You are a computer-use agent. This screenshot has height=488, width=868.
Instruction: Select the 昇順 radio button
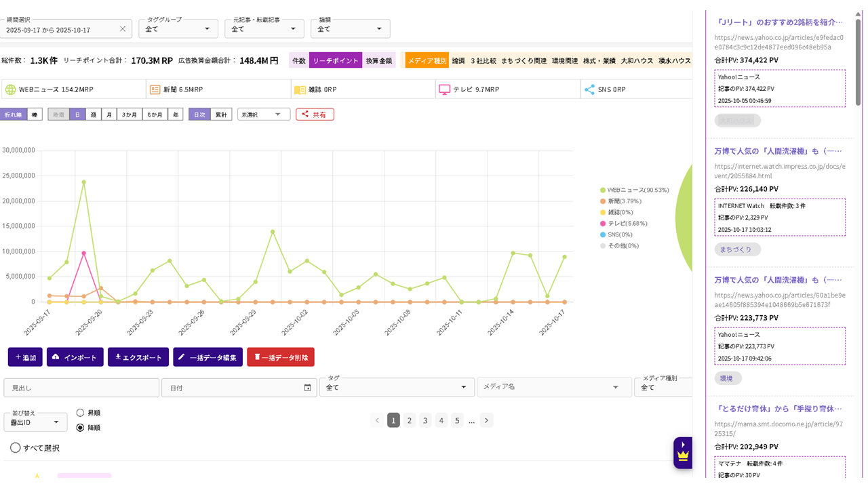(x=81, y=413)
